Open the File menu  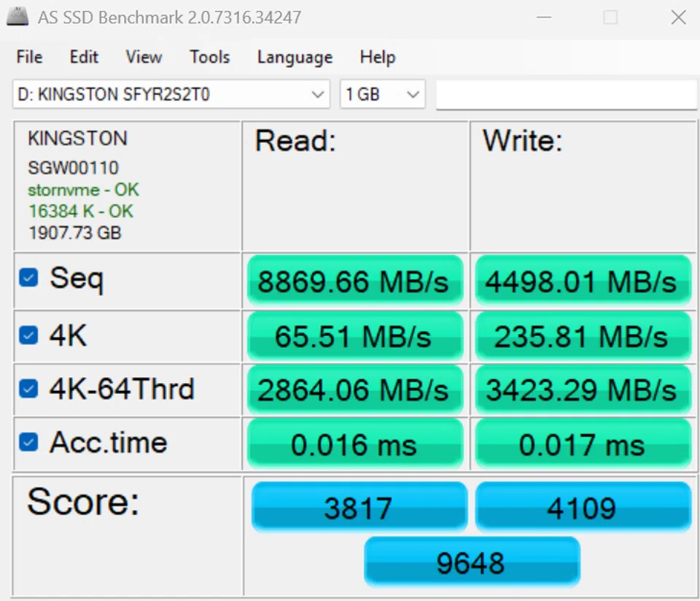click(29, 57)
